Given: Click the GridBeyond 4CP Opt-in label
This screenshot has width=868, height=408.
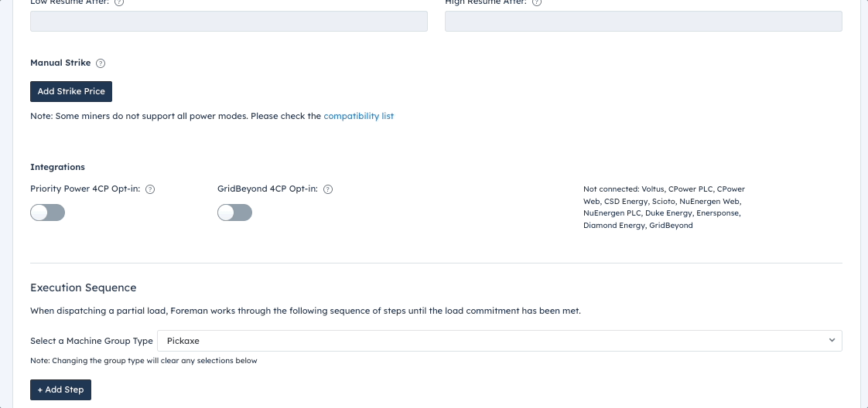Looking at the screenshot, I should point(268,189).
